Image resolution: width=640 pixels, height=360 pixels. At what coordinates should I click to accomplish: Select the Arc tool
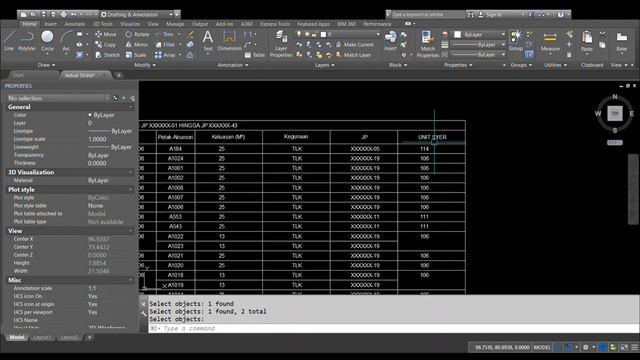[66, 41]
